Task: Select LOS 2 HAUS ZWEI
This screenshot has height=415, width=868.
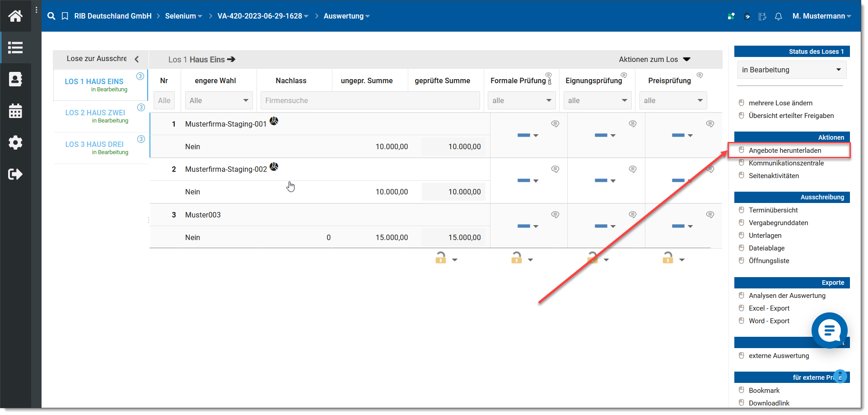Action: [101, 116]
